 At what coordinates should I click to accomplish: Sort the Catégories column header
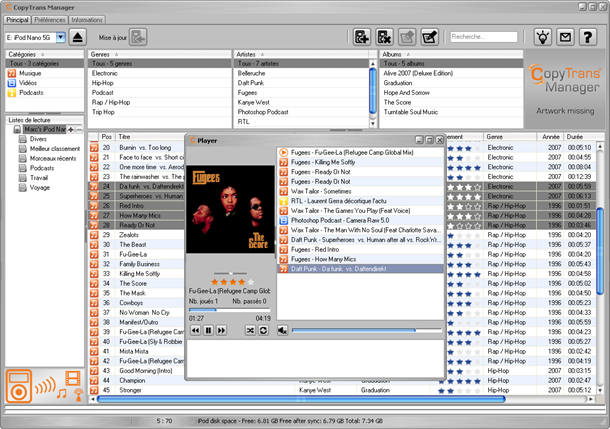tap(44, 54)
